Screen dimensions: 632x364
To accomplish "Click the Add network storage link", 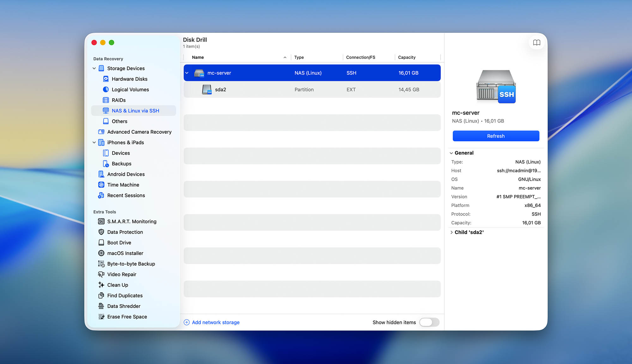I will pyautogui.click(x=216, y=322).
